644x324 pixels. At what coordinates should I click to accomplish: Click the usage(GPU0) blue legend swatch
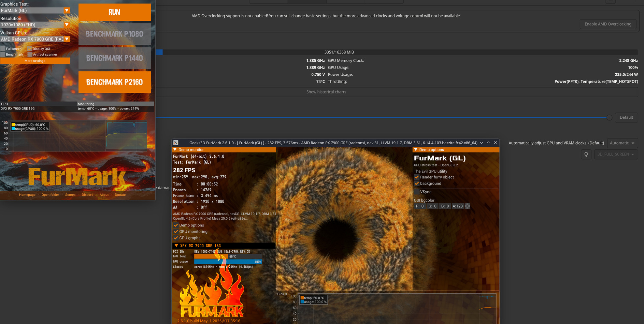click(13, 129)
